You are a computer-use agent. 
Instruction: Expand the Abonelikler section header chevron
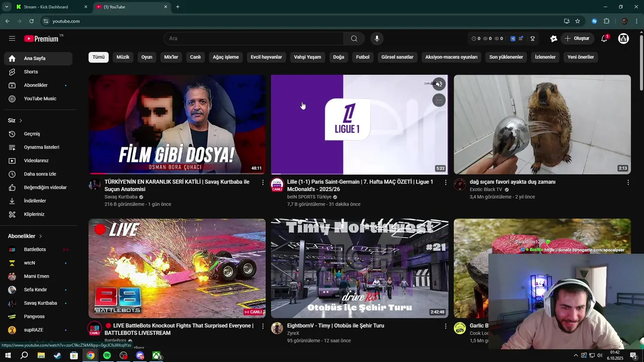(40, 236)
